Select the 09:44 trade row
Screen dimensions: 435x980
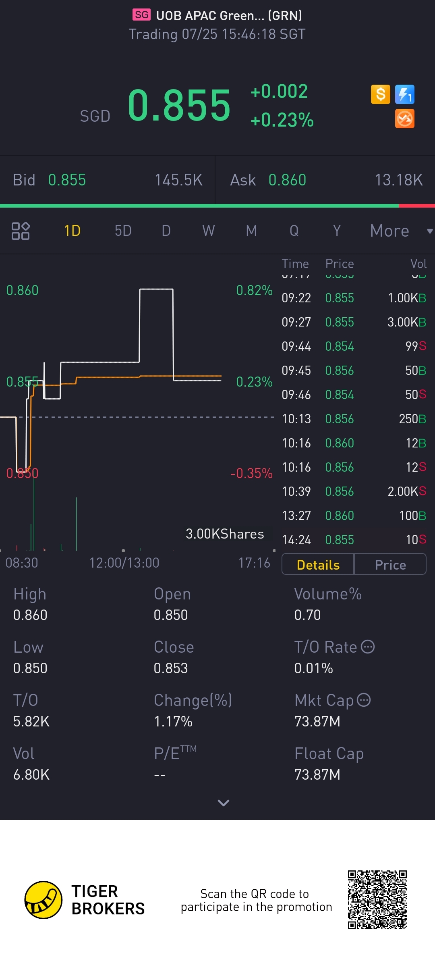tap(354, 346)
